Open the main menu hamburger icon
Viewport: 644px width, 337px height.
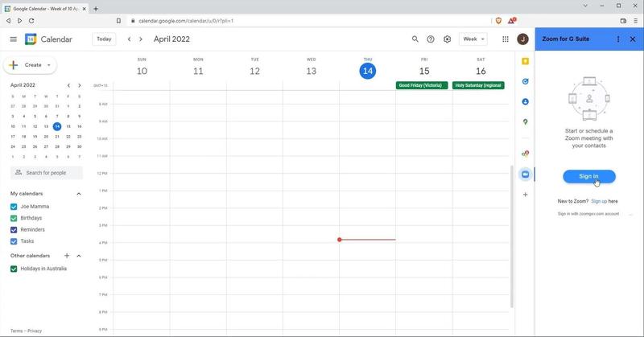[13, 39]
